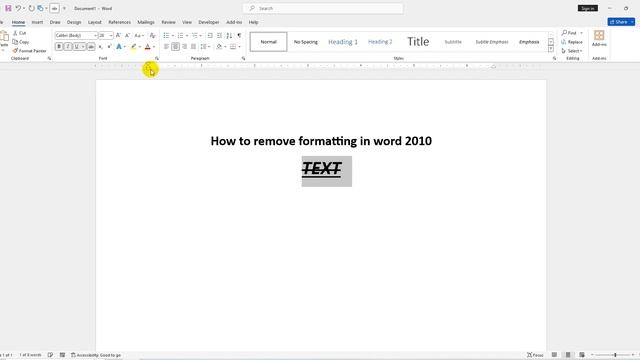Apply the Title style
This screenshot has height=360, width=640.
click(x=418, y=42)
